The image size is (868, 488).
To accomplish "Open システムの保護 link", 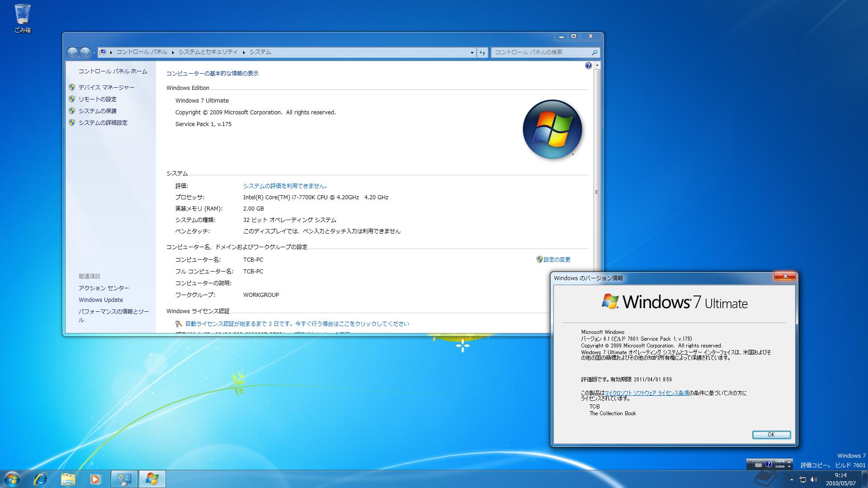I will [x=98, y=111].
